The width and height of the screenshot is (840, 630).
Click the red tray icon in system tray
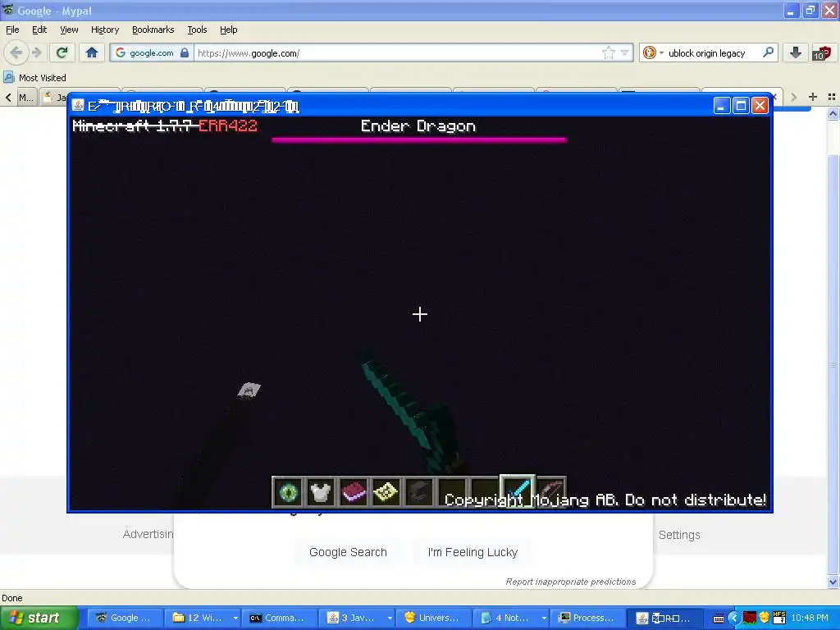[750, 618]
